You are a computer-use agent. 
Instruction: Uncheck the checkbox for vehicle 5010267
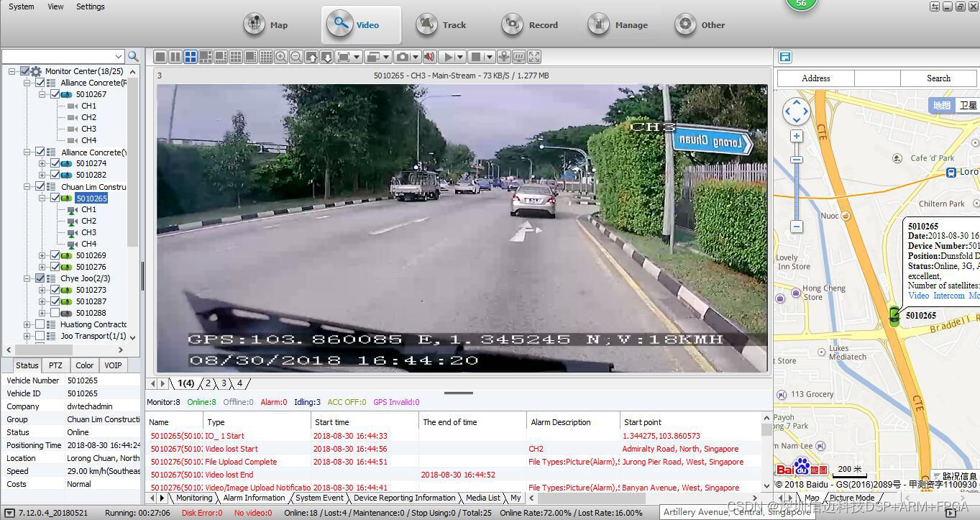pyautogui.click(x=55, y=94)
